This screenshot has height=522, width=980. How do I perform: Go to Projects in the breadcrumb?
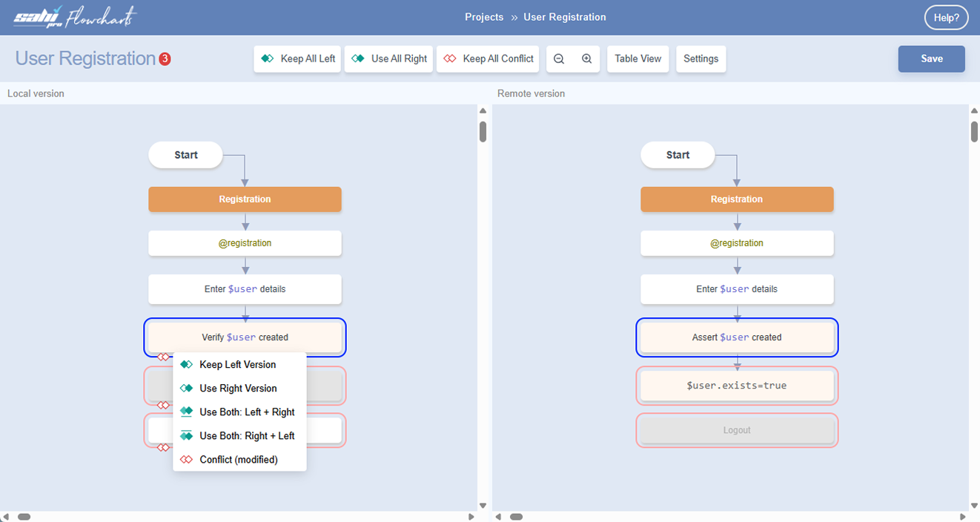point(484,17)
